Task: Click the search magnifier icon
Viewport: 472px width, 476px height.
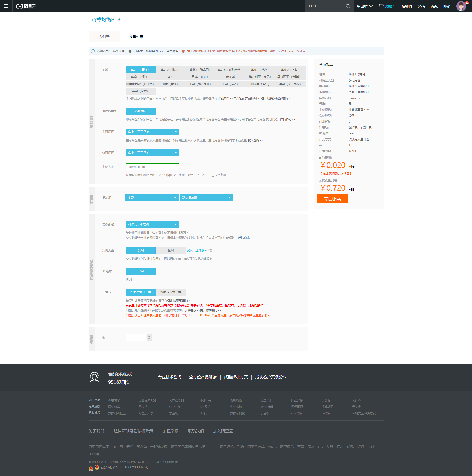Action: tap(348, 6)
